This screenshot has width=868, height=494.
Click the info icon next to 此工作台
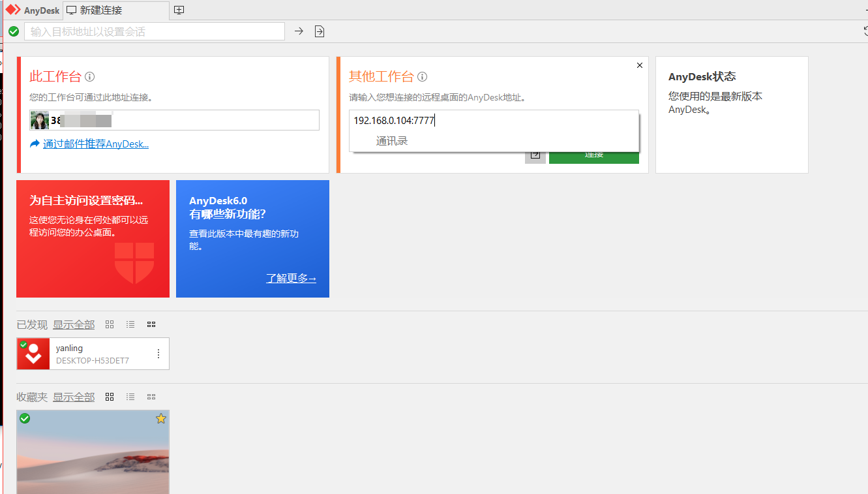click(90, 76)
